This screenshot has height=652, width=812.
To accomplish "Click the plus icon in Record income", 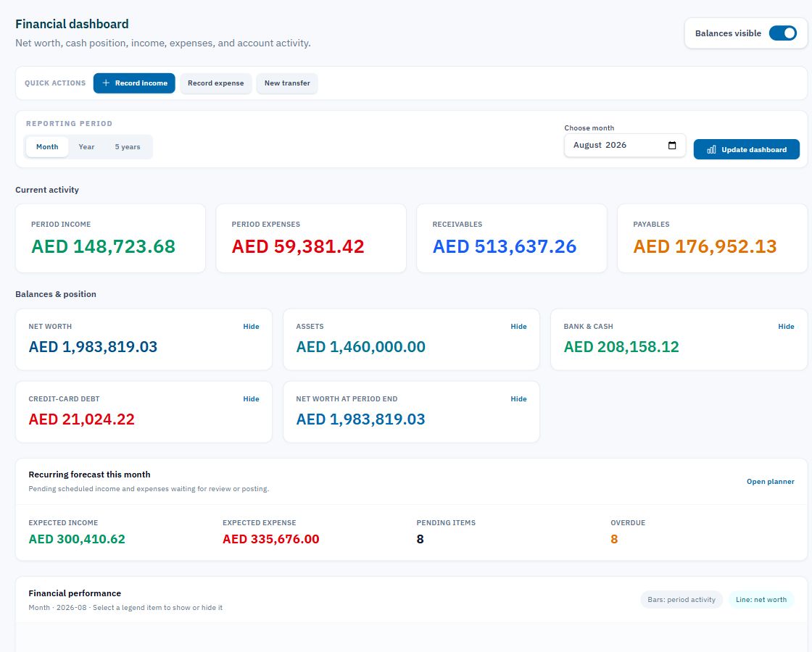I will (106, 83).
